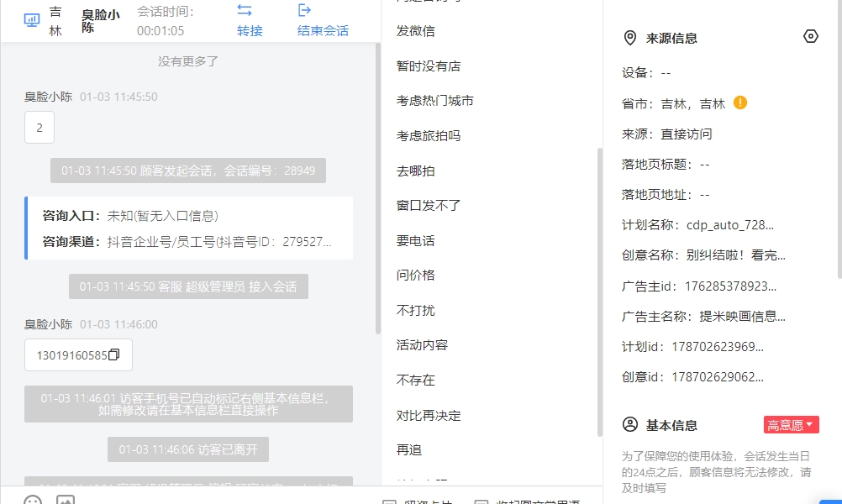Click the 结束会话 exit icon
This screenshot has width=842, height=504.
click(x=304, y=10)
